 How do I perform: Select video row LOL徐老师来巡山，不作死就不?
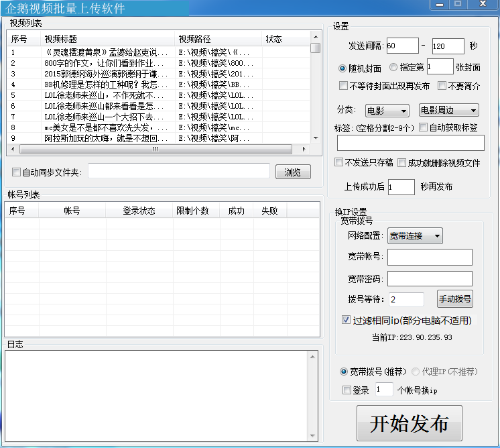coord(158,95)
